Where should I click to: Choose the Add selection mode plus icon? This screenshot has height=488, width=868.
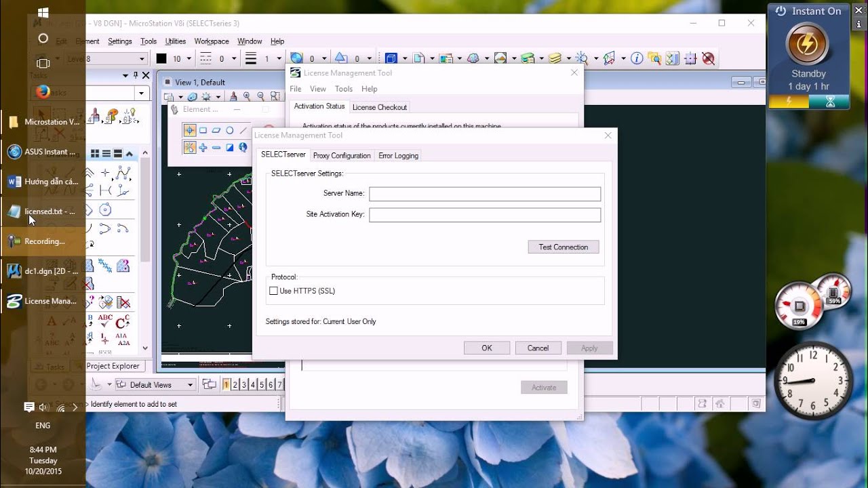click(x=203, y=147)
